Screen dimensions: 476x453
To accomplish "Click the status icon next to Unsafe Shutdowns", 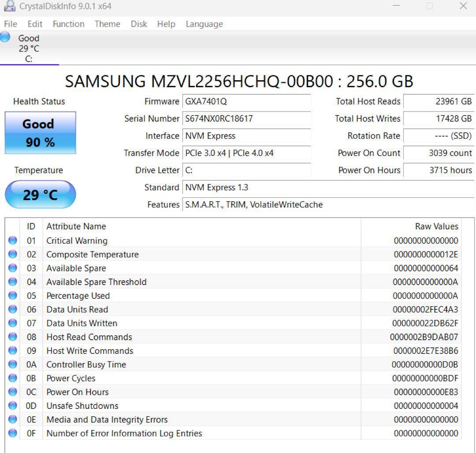I will coord(13,405).
